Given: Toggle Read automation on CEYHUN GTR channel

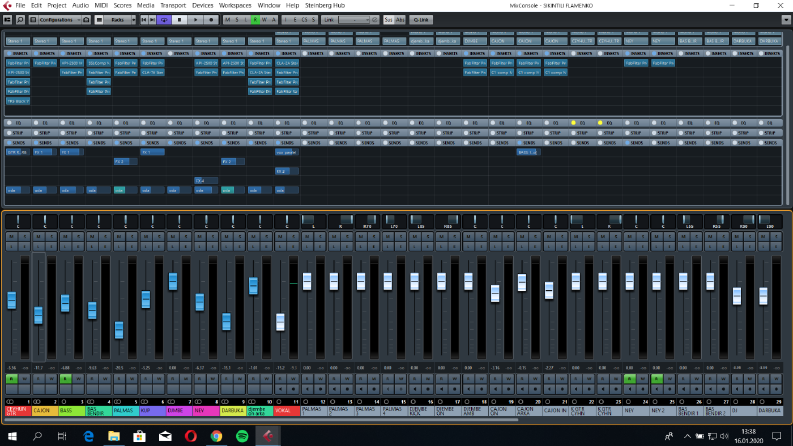Looking at the screenshot, I should [11, 379].
